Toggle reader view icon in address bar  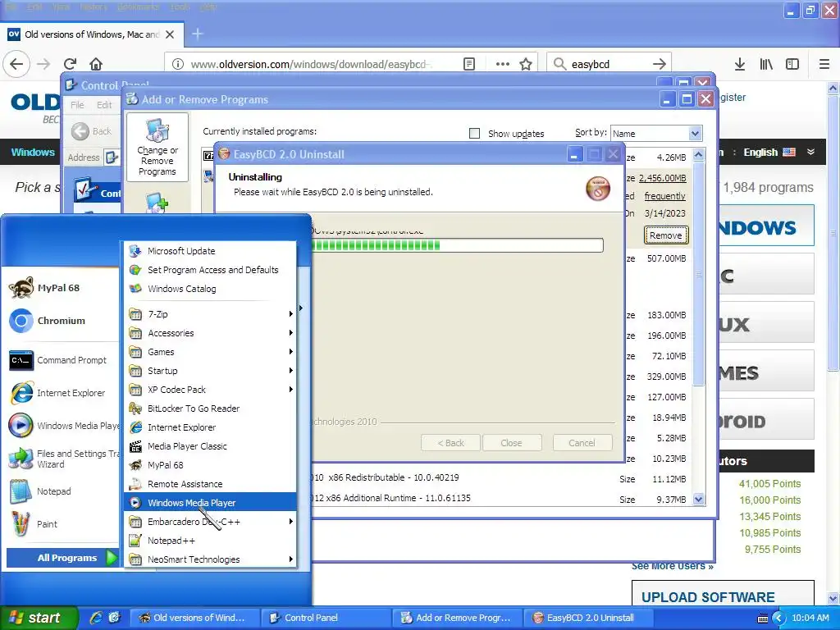(468, 64)
